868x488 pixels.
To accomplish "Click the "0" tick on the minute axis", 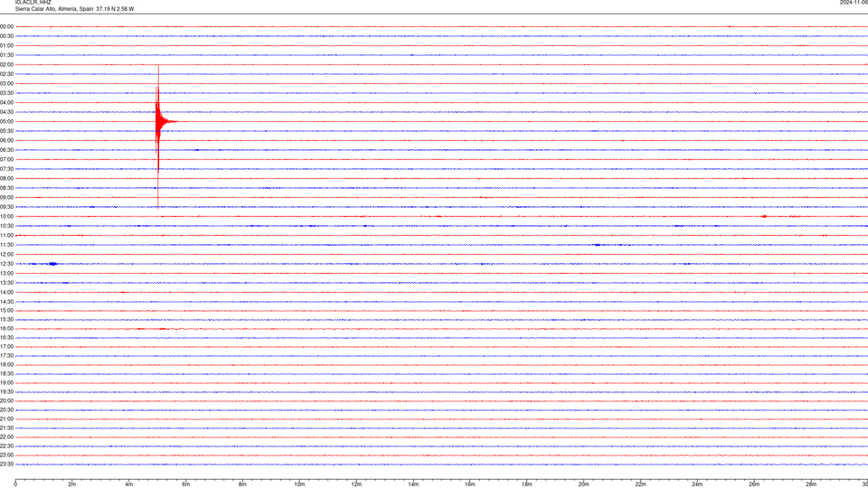I will pyautogui.click(x=15, y=484).
